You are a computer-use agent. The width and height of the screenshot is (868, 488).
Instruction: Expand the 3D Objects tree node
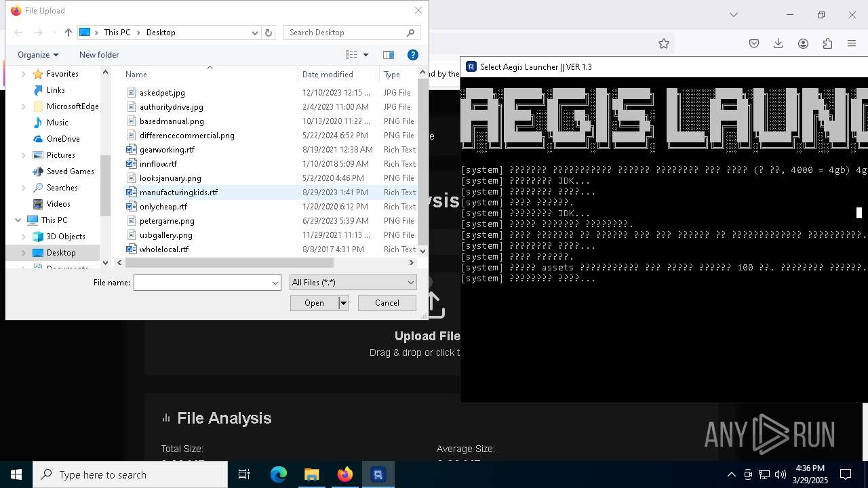[24, 237]
